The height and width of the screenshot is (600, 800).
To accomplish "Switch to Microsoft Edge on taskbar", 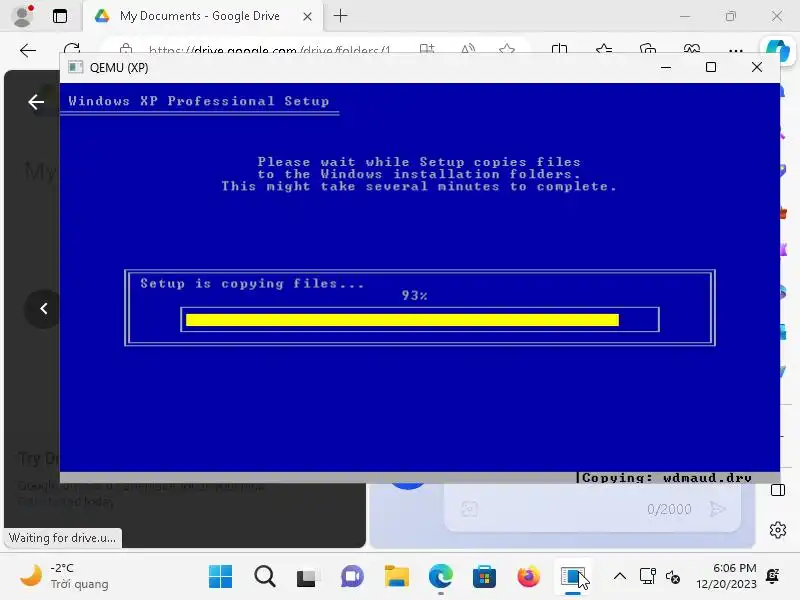I will pos(440,577).
